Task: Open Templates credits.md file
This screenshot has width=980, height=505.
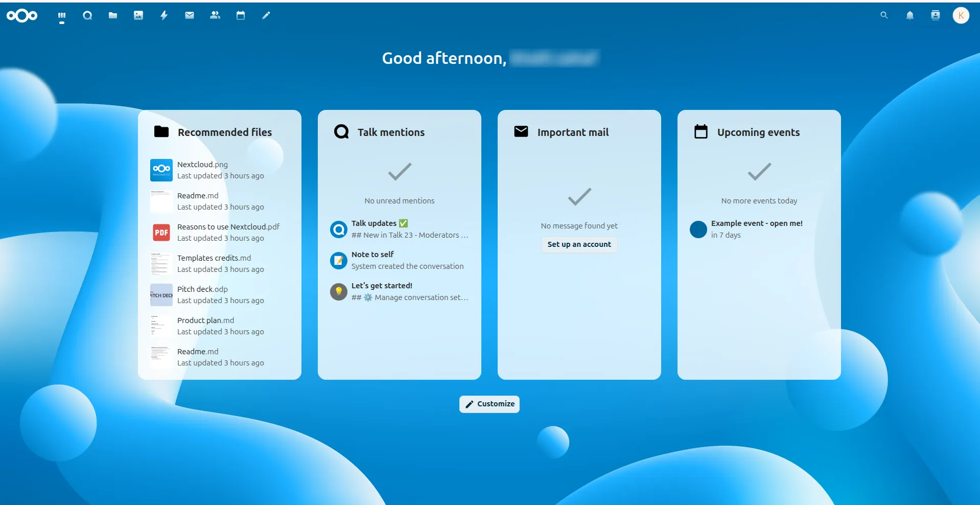Action: pyautogui.click(x=220, y=264)
